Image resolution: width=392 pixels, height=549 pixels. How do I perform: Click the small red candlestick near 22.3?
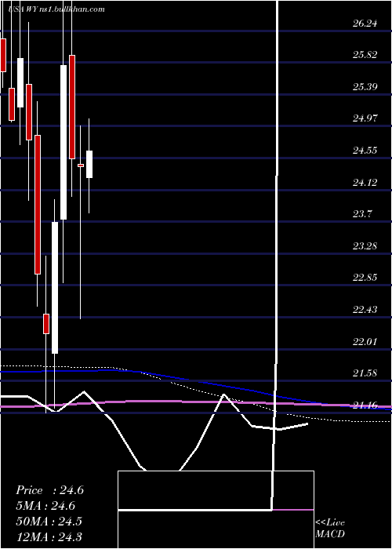click(x=46, y=324)
